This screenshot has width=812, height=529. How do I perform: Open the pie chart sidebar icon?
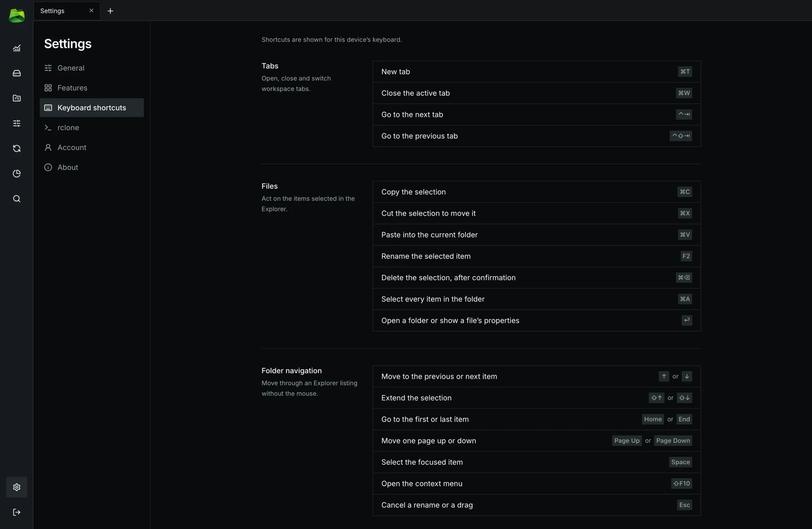point(17,173)
